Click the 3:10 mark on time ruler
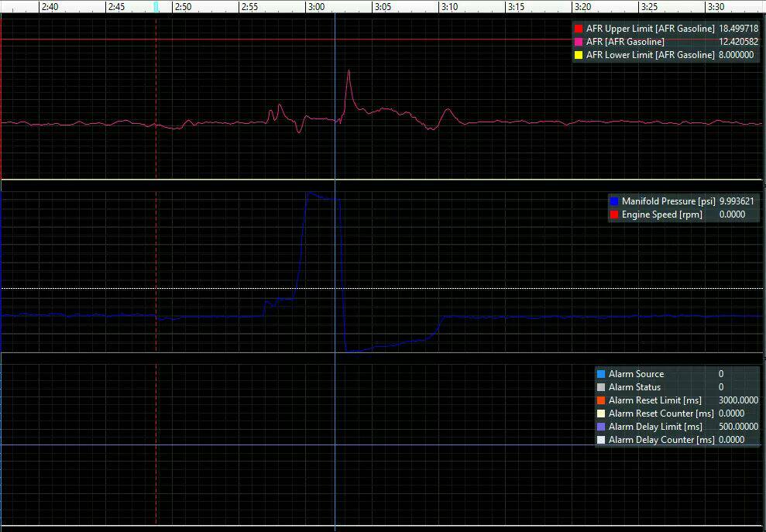This screenshot has width=766, height=532. click(x=449, y=7)
